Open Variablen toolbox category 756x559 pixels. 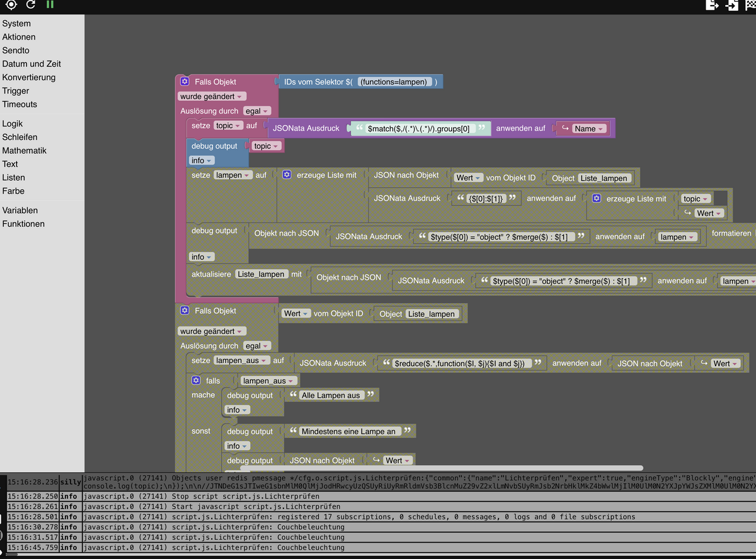[20, 210]
